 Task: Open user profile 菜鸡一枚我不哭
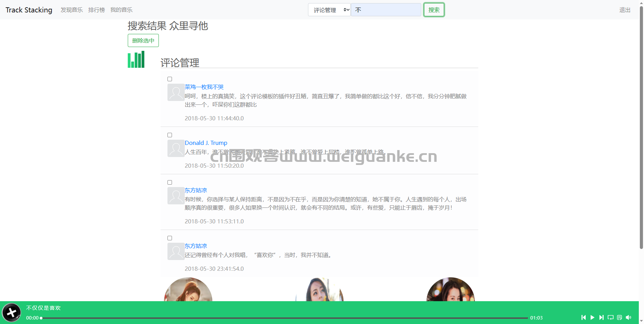[204, 87]
